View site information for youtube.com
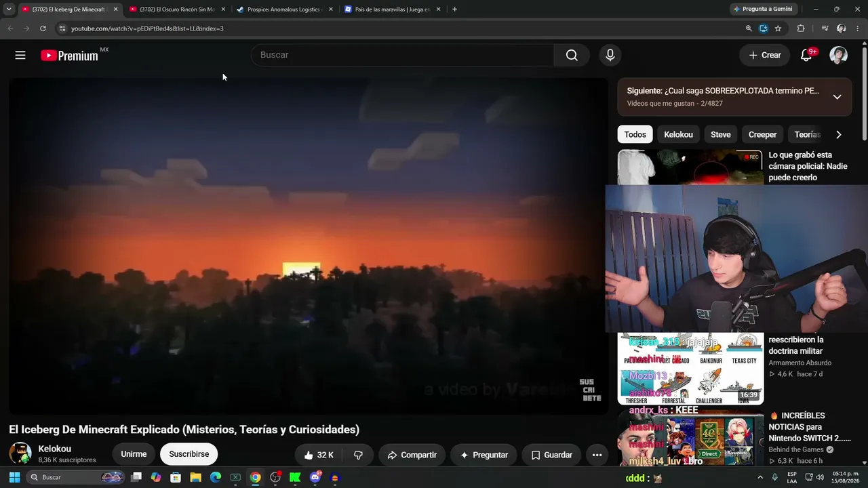 (62, 28)
